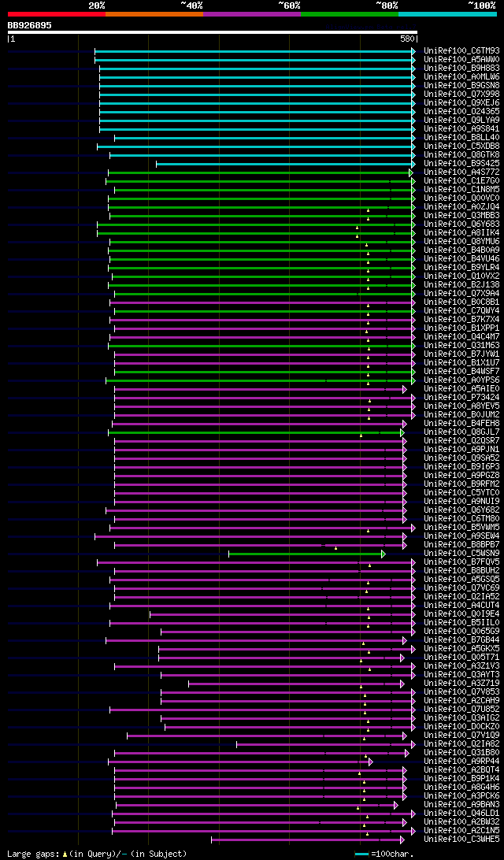Click the yellow gap marker in the bottom legend
Viewport: 504px width, 860px height.
click(65, 854)
